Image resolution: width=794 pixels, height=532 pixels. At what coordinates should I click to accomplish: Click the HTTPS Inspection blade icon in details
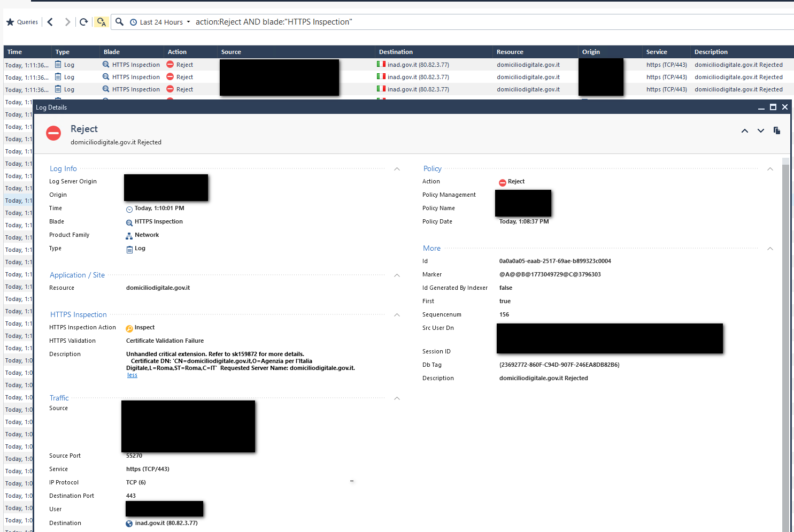pos(129,222)
